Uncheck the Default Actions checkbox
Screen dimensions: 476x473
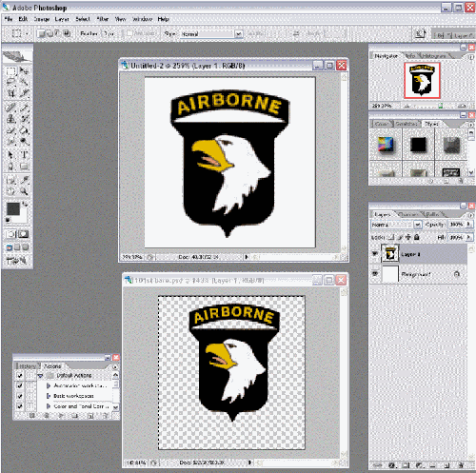20,375
